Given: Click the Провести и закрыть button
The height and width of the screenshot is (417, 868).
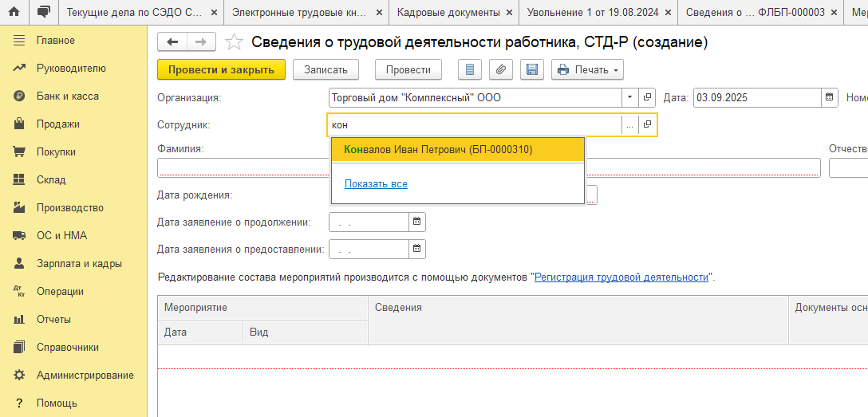Looking at the screenshot, I should [x=221, y=70].
